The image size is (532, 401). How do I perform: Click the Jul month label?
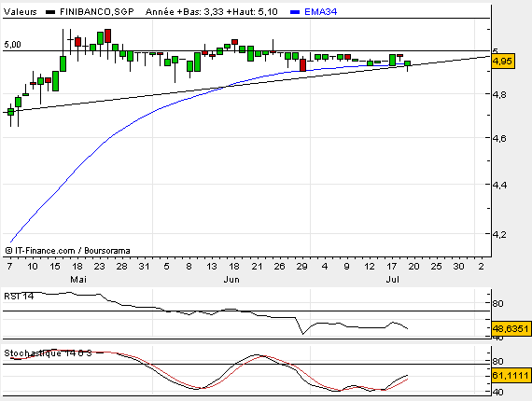click(x=393, y=280)
